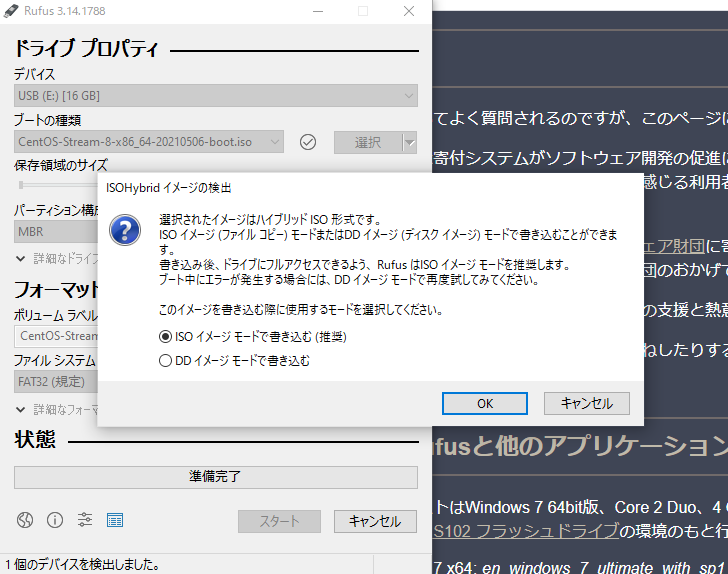Expand advanced drive properties chevron
The image size is (728, 574).
pos(20,259)
